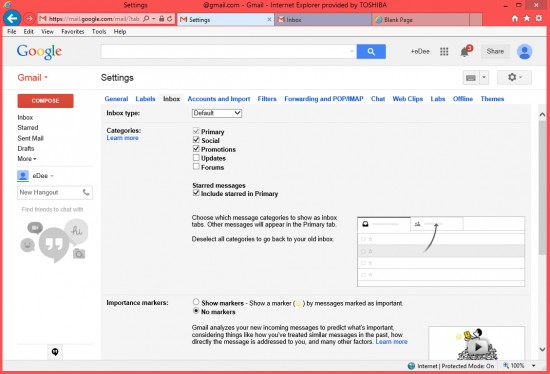
Task: Click the browser Back arrow button
Action: [12, 18]
